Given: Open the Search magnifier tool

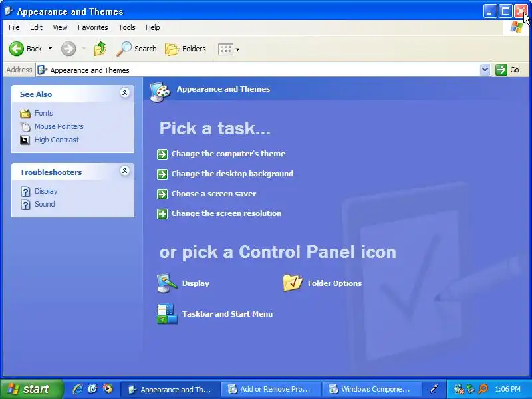Looking at the screenshot, I should [136, 49].
